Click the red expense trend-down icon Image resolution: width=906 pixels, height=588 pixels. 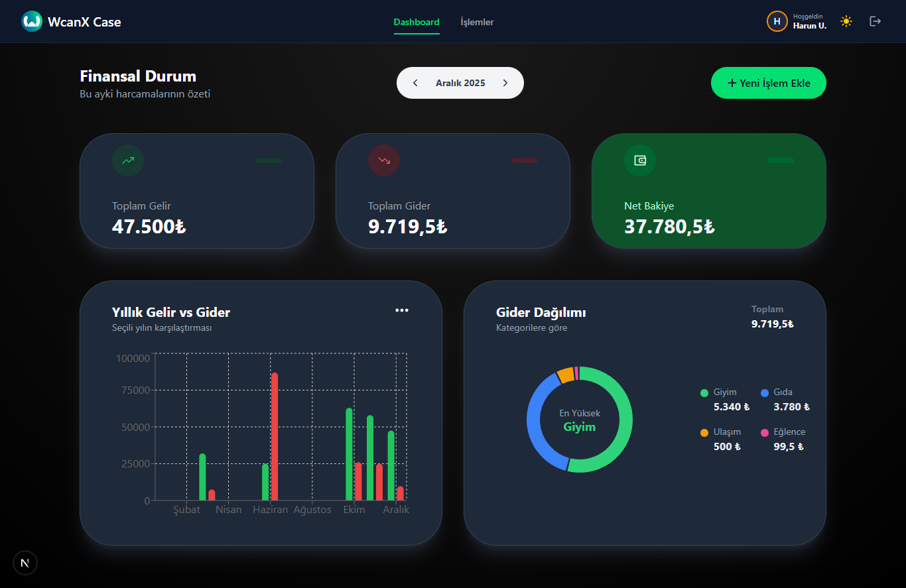click(384, 160)
